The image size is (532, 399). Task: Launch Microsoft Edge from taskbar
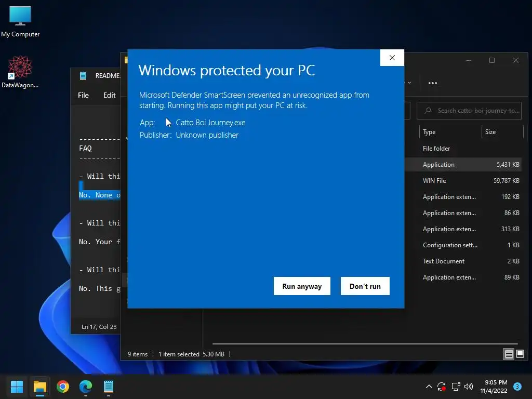pyautogui.click(x=86, y=387)
